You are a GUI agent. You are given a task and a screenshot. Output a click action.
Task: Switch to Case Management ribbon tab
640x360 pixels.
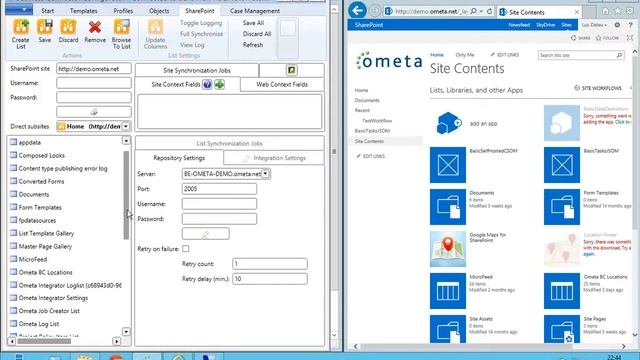255,11
